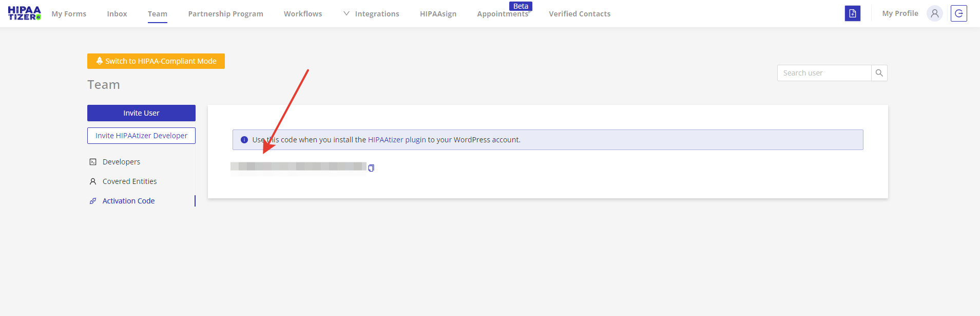Screen dimensions: 980x316
Task: Copy the activation code with the copy icon
Action: (x=371, y=168)
